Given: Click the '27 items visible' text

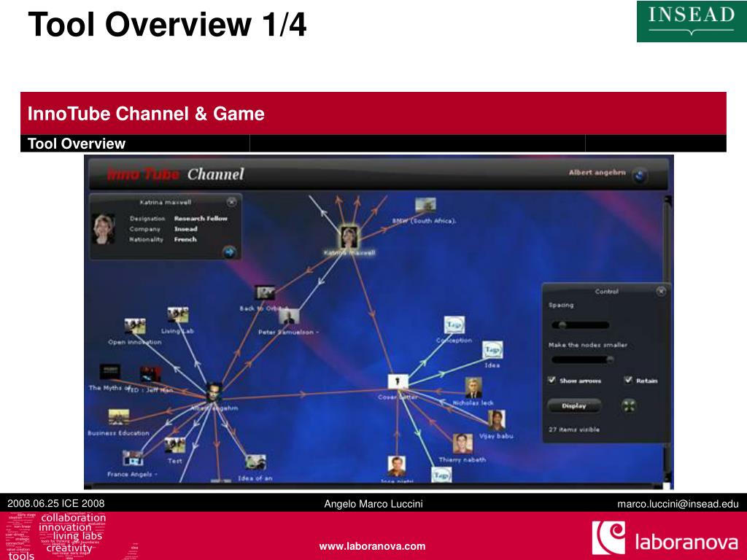Looking at the screenshot, I should [x=574, y=429].
